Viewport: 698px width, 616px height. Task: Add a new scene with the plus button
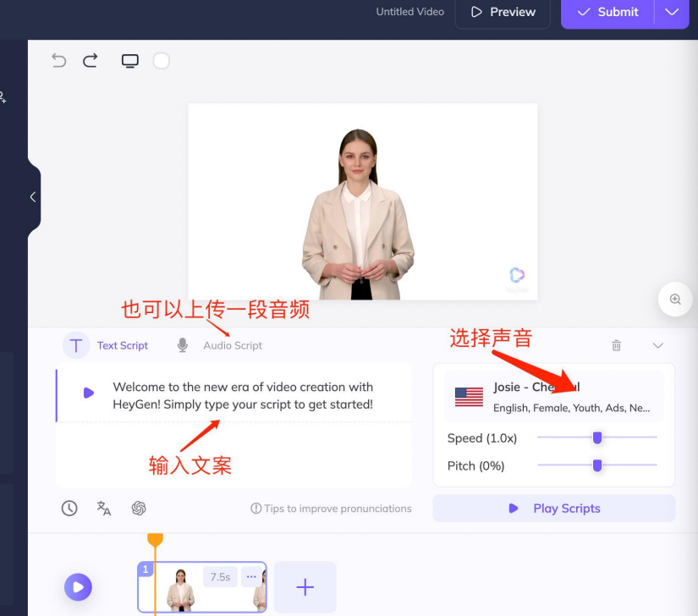tap(305, 586)
